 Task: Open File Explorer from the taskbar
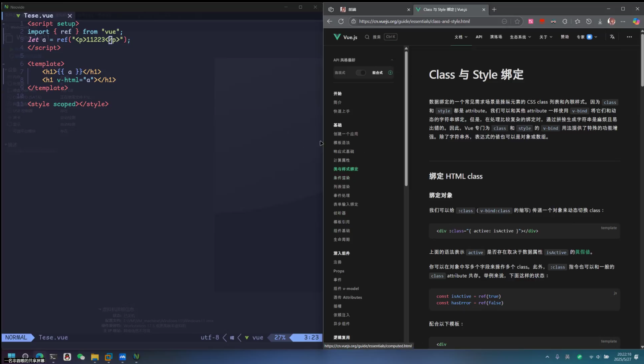pyautogui.click(x=95, y=356)
